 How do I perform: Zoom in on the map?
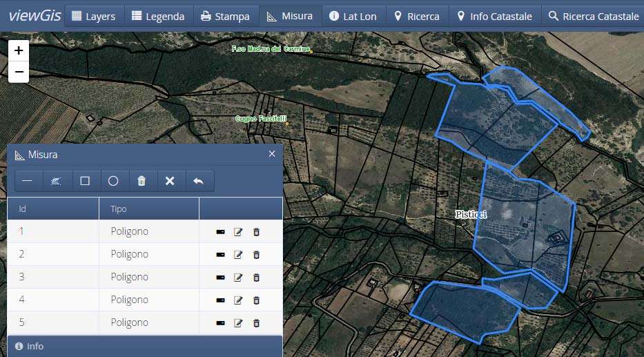click(19, 50)
